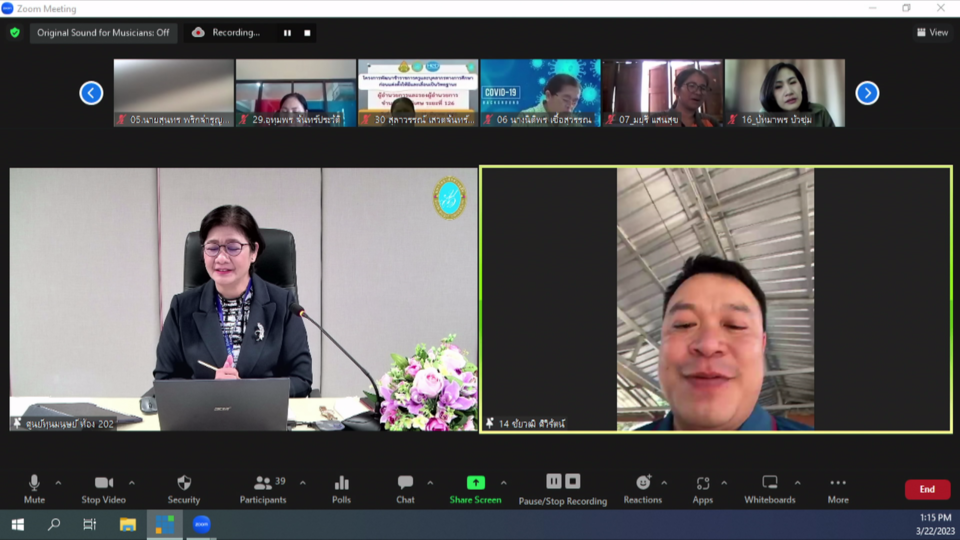Mute the microphone
The width and height of the screenshot is (960, 540).
tap(34, 483)
